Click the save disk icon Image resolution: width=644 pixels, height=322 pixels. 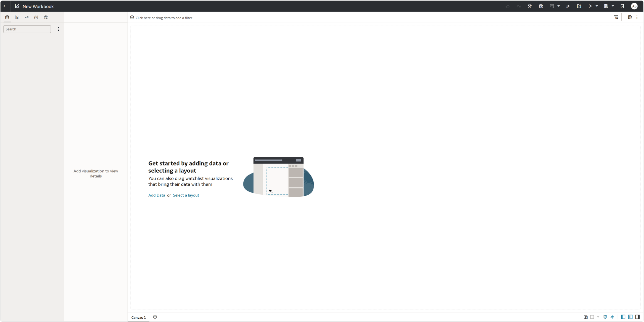[606, 6]
